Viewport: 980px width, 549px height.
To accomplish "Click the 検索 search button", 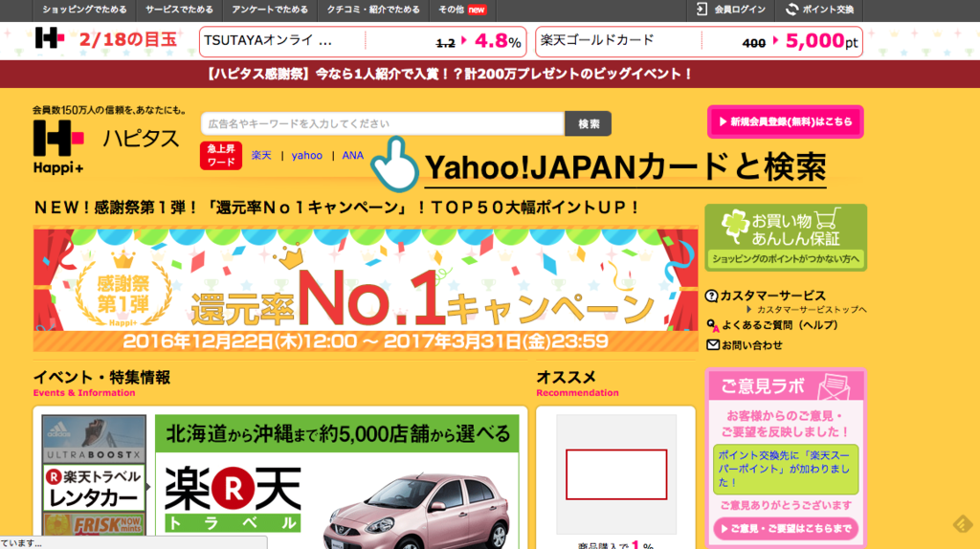I will (x=589, y=123).
